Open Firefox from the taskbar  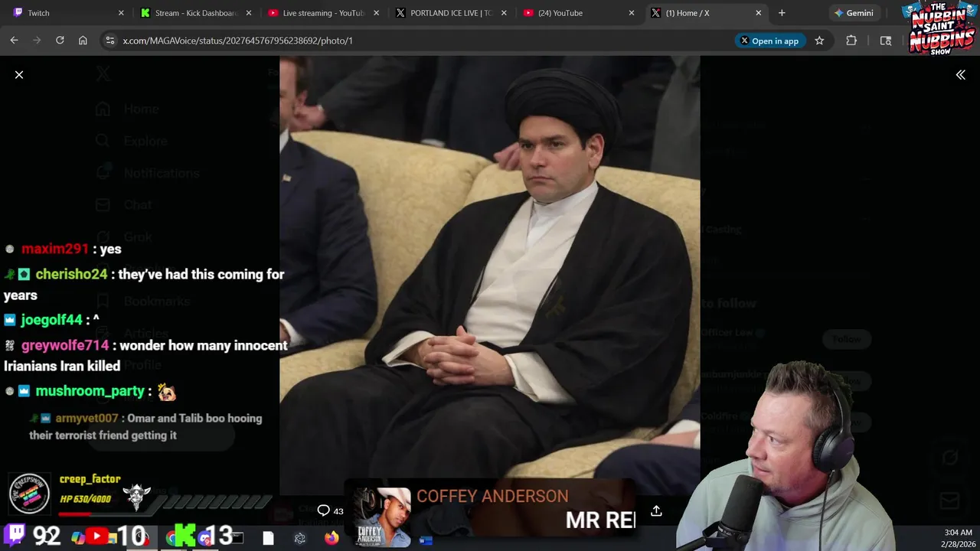(332, 539)
